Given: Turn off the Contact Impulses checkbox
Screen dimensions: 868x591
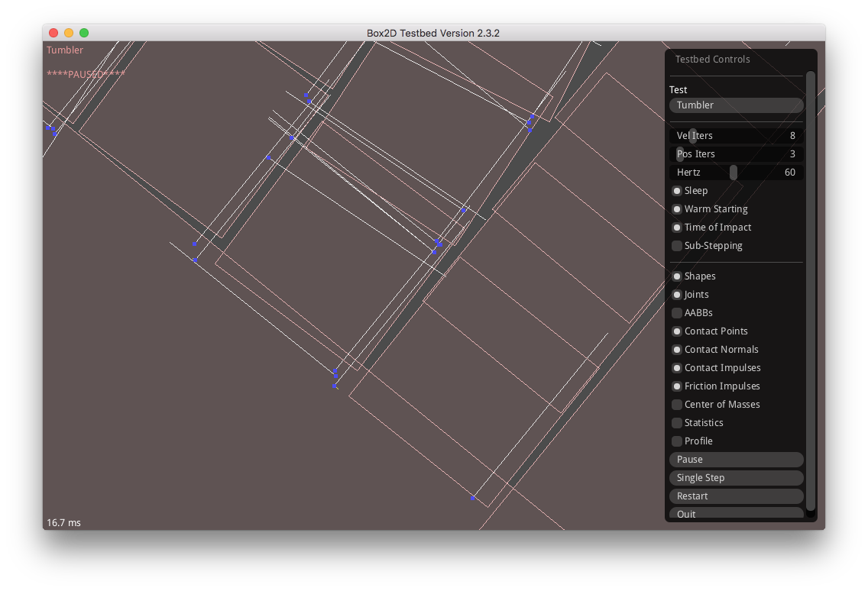Looking at the screenshot, I should point(677,368).
